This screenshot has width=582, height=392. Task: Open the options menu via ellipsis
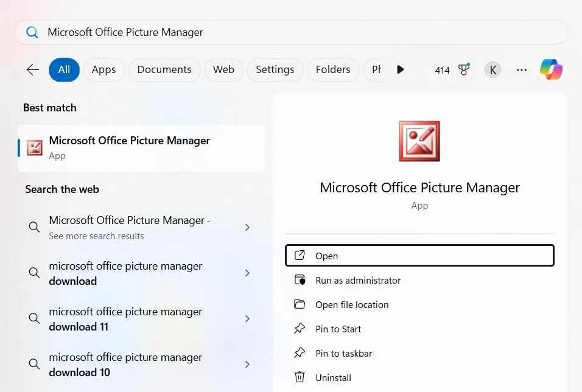tap(521, 70)
